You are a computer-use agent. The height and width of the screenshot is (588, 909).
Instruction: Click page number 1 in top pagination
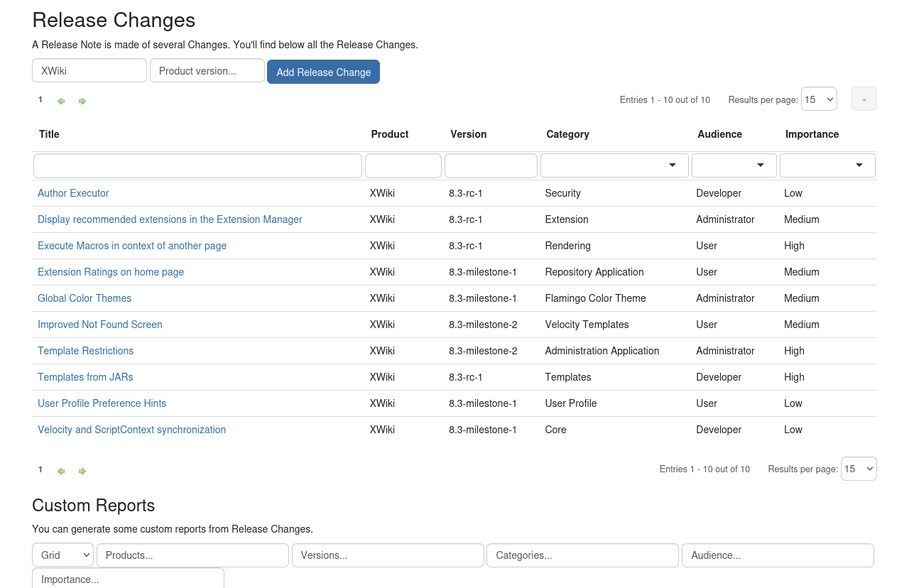[40, 99]
